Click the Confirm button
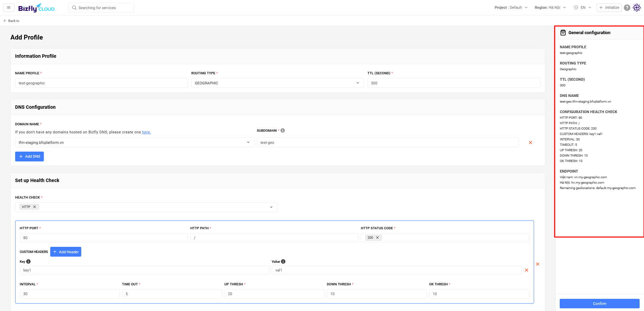Image resolution: width=644 pixels, height=311 pixels. [x=599, y=304]
